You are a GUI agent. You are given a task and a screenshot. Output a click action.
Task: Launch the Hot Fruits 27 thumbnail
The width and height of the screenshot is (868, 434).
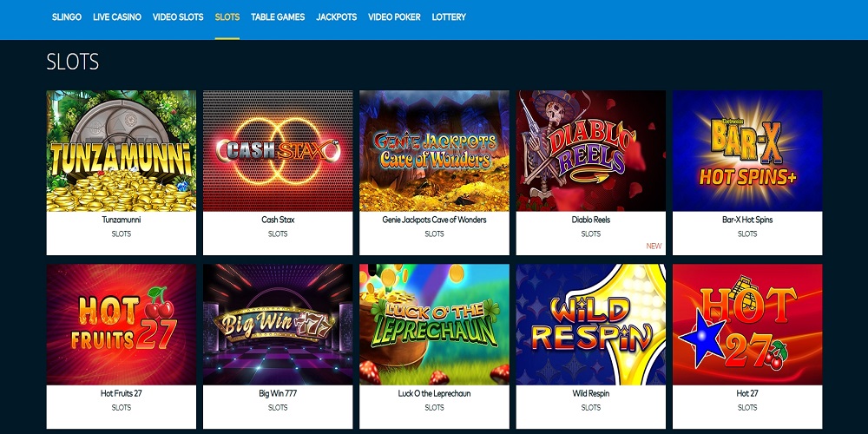(x=122, y=325)
